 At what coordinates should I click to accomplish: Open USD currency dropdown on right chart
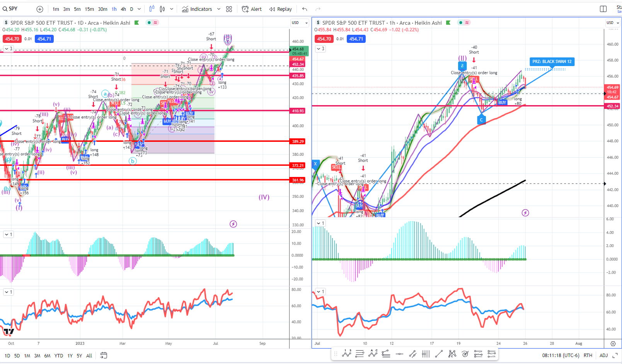pos(613,23)
